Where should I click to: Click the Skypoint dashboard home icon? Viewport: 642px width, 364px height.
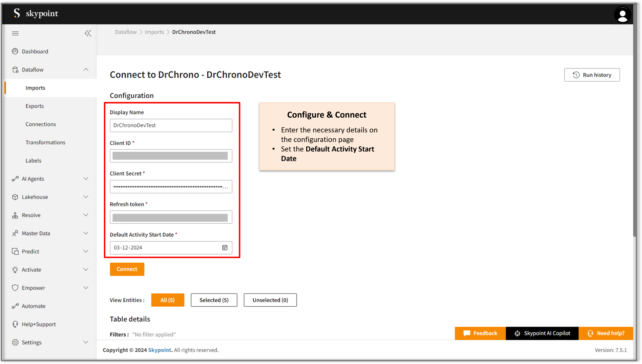(15, 51)
